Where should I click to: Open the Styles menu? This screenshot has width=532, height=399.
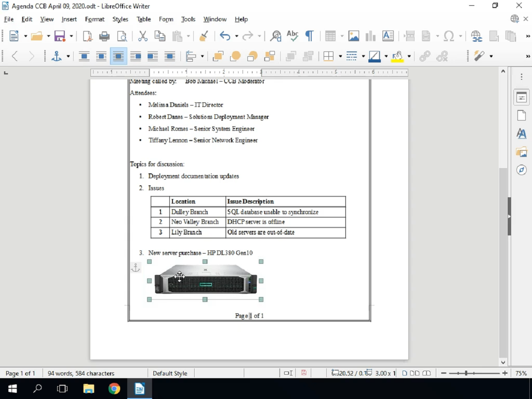tap(120, 19)
